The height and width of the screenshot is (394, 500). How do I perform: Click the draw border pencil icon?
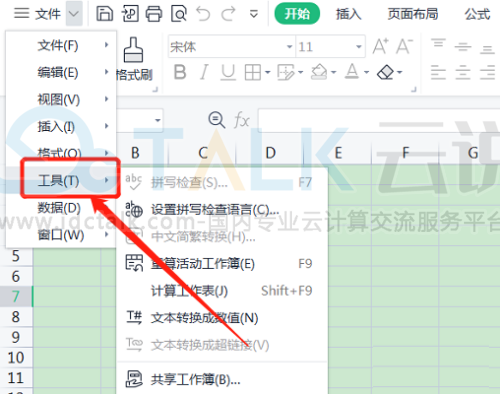pyautogui.click(x=286, y=72)
